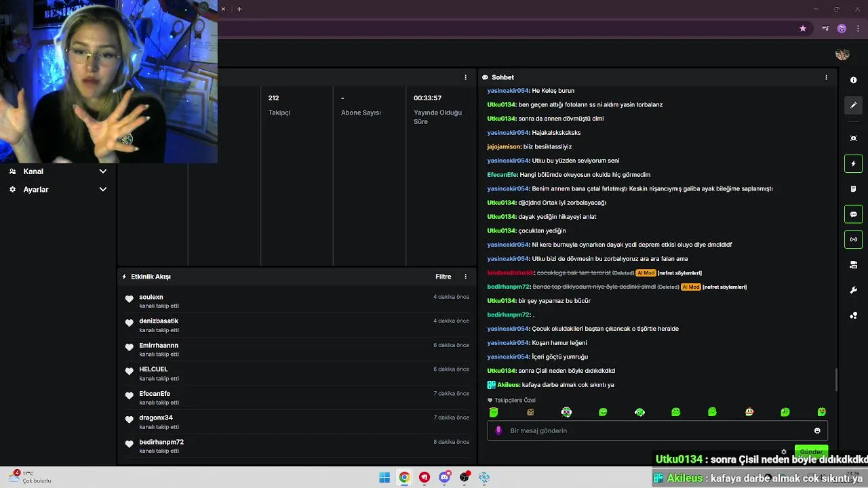The height and width of the screenshot is (488, 868).
Task: Click denizbasatik in the activity feed
Action: [x=159, y=321]
